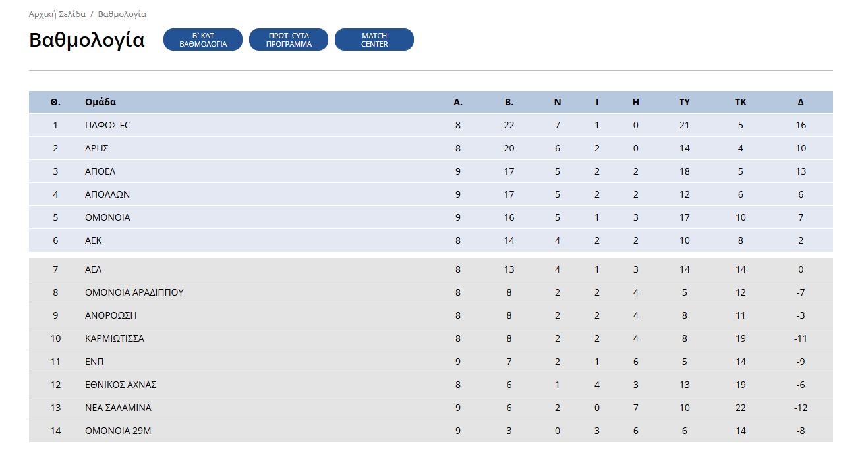Click the Β΄ ΚΑΤ ΒΑΘΜΟΛΟΓΙΑ button
The height and width of the screenshot is (457, 868).
point(203,40)
